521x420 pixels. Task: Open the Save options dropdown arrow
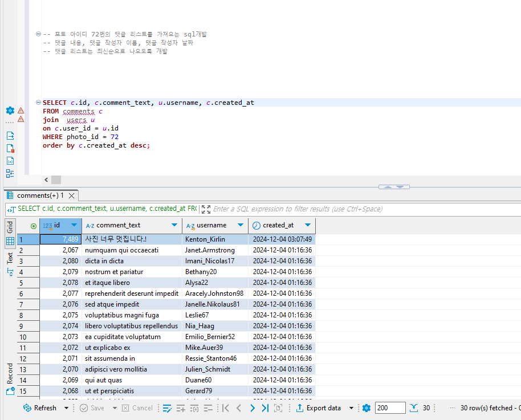pos(115,408)
